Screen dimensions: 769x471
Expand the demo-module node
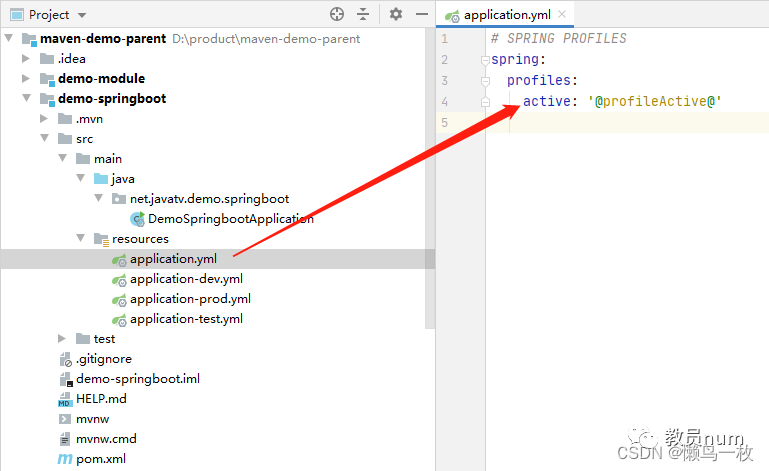[26, 78]
